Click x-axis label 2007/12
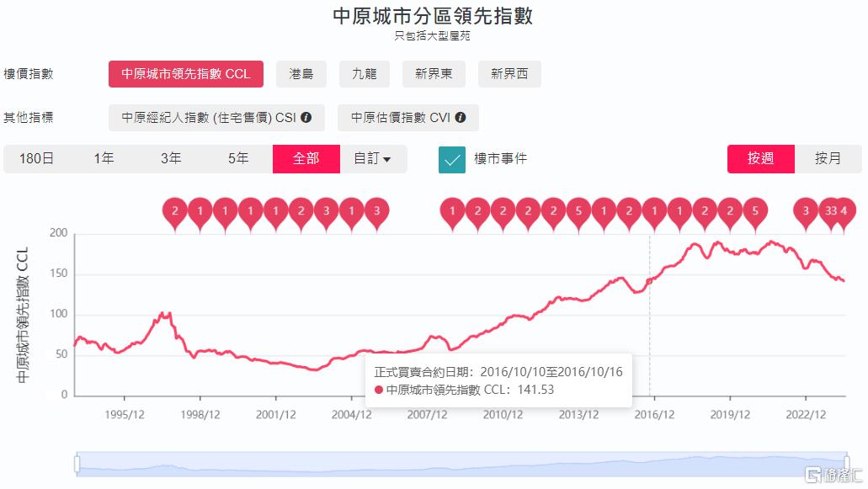 click(x=427, y=414)
